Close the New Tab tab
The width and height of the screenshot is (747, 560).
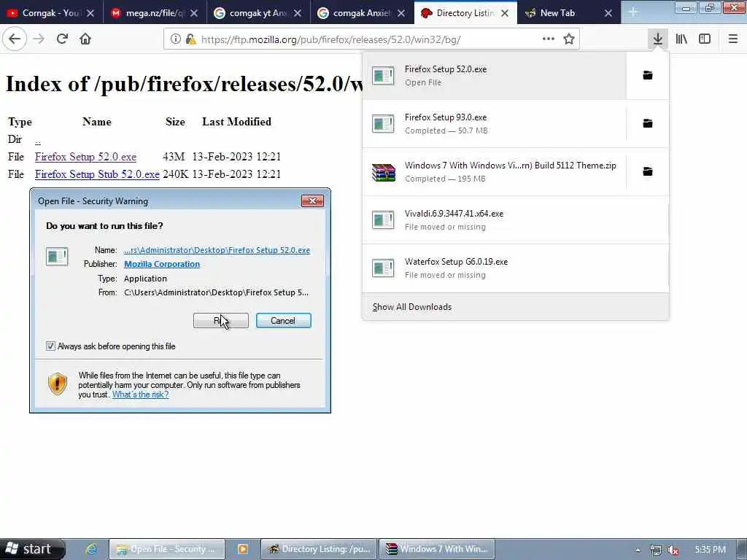[608, 13]
